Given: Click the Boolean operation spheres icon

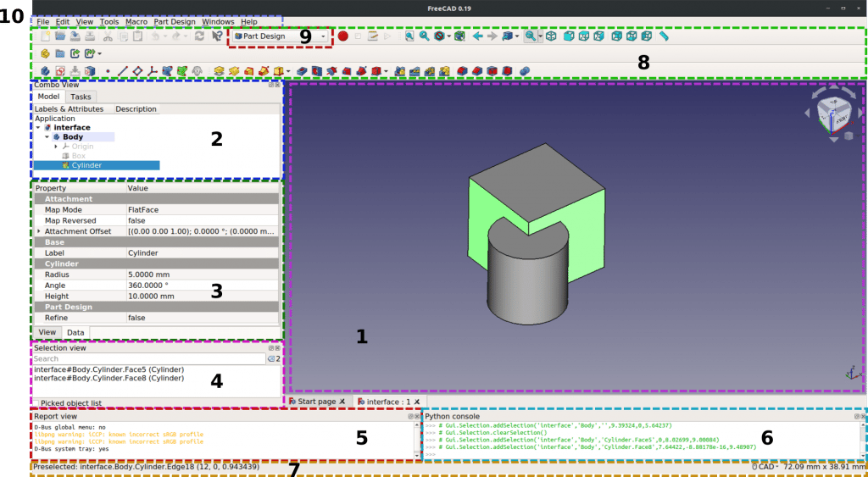Looking at the screenshot, I should 524,71.
